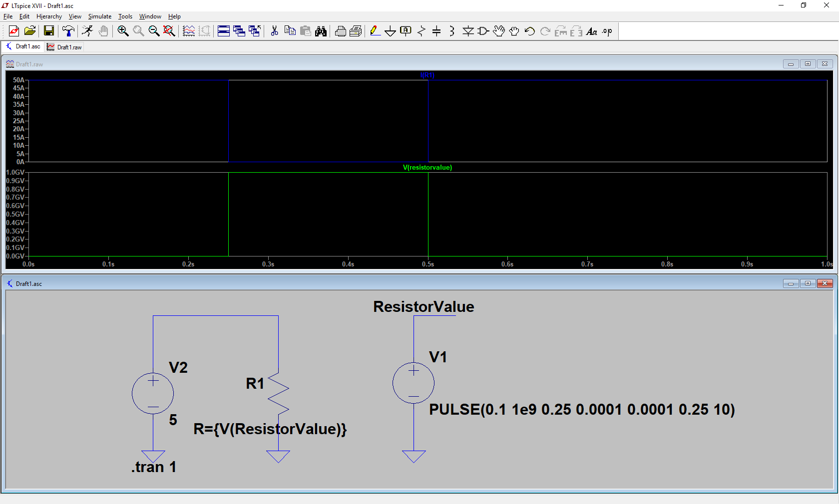Click the V1 voltage source symbol
Viewport: 839px width, 504px height.
pos(414,383)
